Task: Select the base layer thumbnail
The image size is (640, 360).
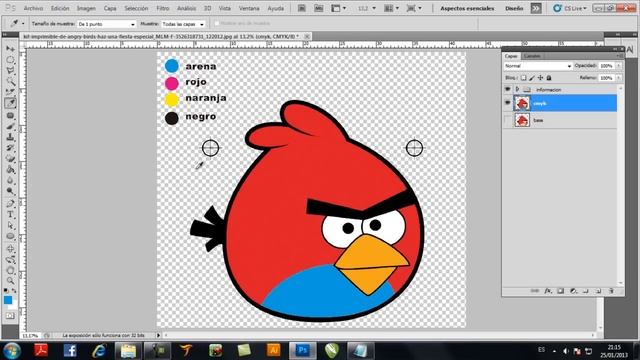Action: point(522,120)
